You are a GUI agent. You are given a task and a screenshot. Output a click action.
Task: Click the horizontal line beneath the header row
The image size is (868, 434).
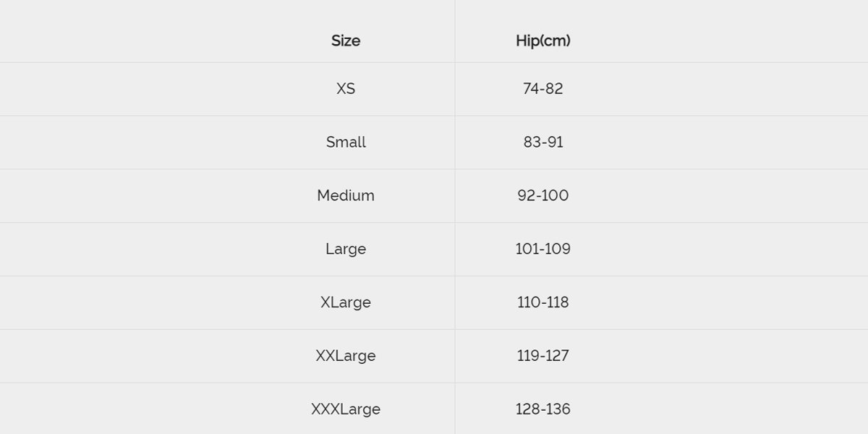[x=217, y=62]
